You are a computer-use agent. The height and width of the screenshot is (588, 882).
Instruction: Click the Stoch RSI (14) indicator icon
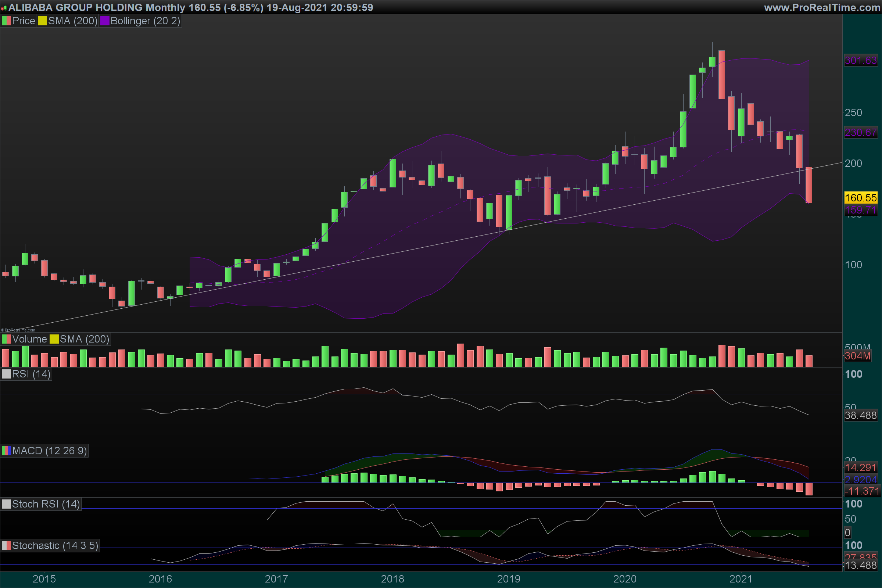[6, 504]
